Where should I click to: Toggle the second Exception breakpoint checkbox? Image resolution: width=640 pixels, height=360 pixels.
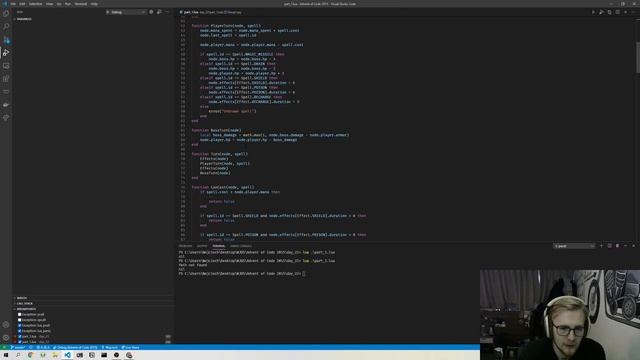click(19, 320)
